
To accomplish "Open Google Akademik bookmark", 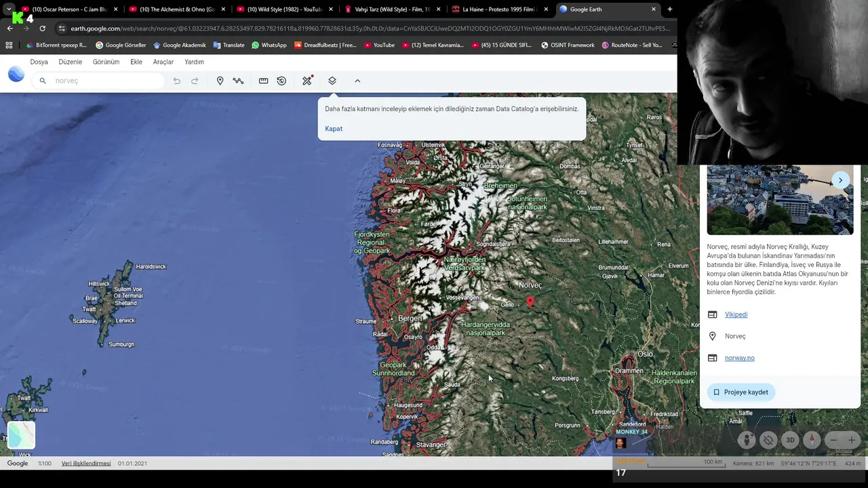I will (x=180, y=45).
